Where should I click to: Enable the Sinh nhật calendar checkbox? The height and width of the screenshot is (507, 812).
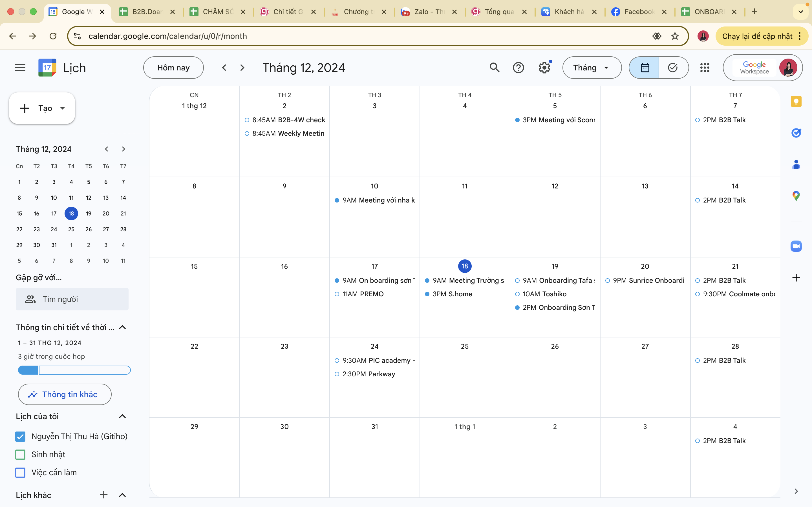click(21, 454)
